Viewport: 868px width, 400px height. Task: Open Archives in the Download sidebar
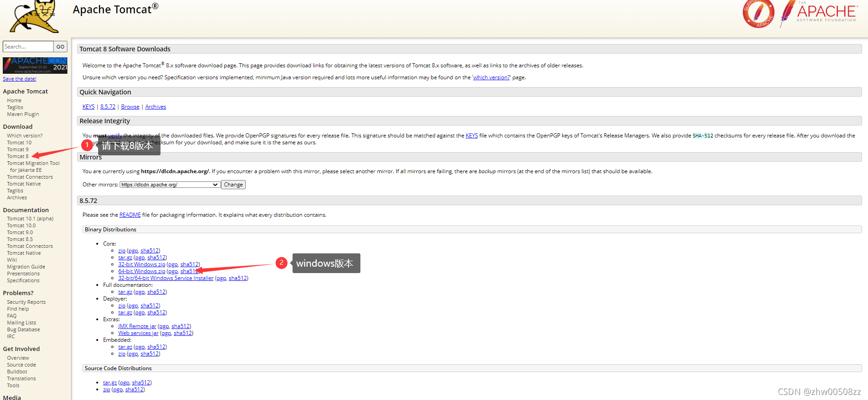coord(17,197)
